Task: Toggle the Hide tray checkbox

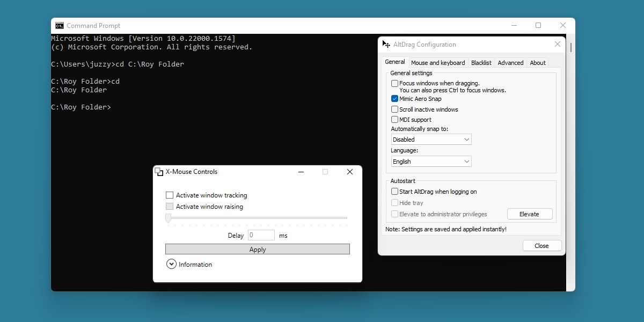Action: pos(395,203)
